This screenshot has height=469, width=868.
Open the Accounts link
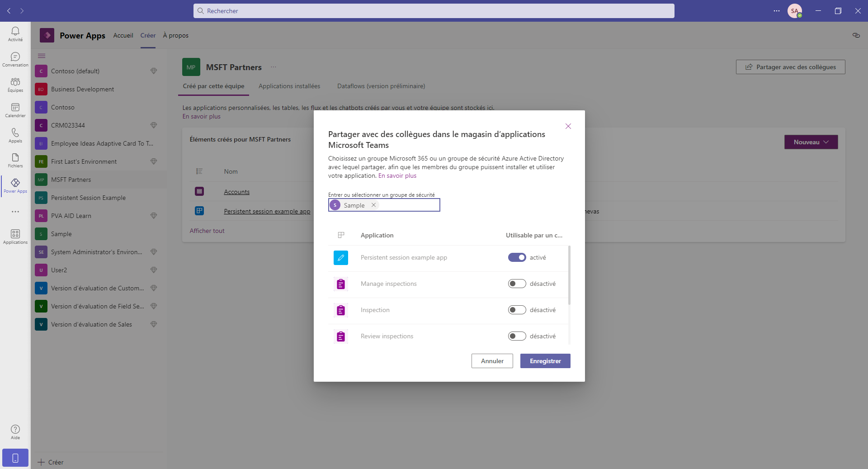[x=237, y=192]
